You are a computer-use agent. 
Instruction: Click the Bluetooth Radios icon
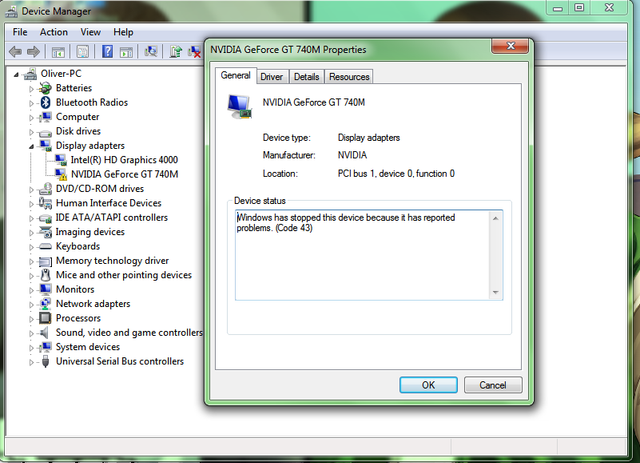46,102
